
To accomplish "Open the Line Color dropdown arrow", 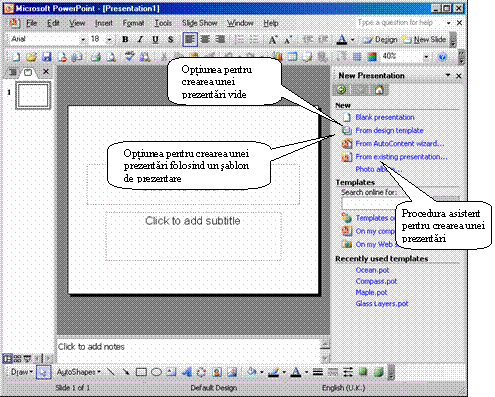I will tap(284, 372).
